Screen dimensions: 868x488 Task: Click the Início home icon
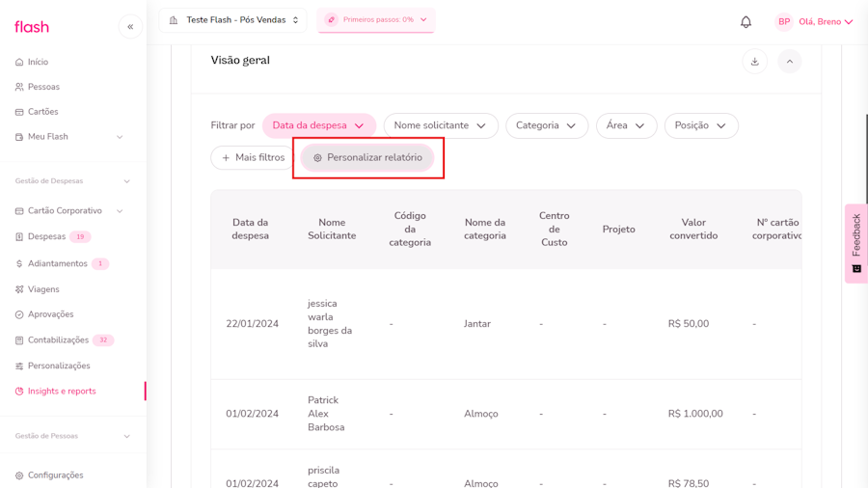(19, 62)
